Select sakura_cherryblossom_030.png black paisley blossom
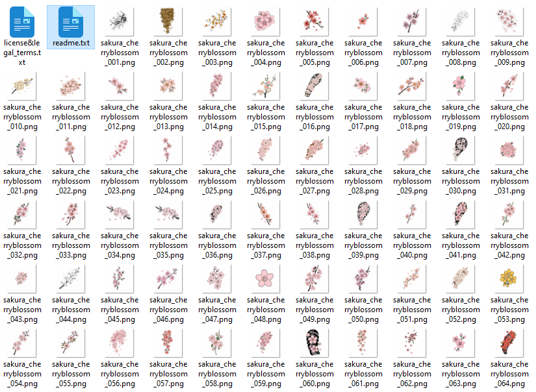Screen dimensions: 536x392 tap(461, 150)
